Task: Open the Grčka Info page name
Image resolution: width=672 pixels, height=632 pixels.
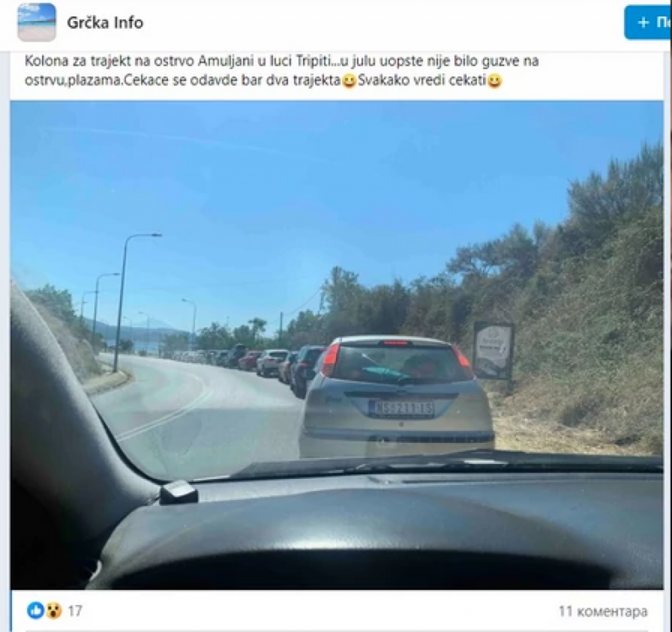Action: tap(105, 22)
